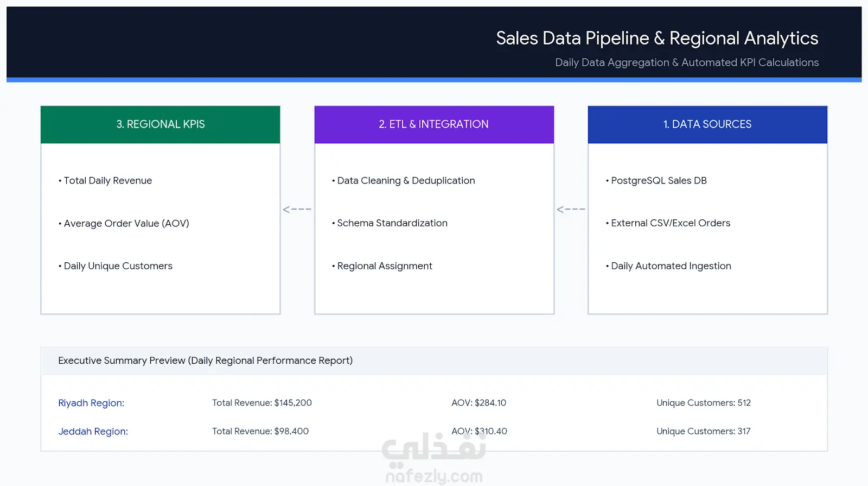868x486 pixels.
Task: Open the Jeddah Region link
Action: click(x=93, y=431)
